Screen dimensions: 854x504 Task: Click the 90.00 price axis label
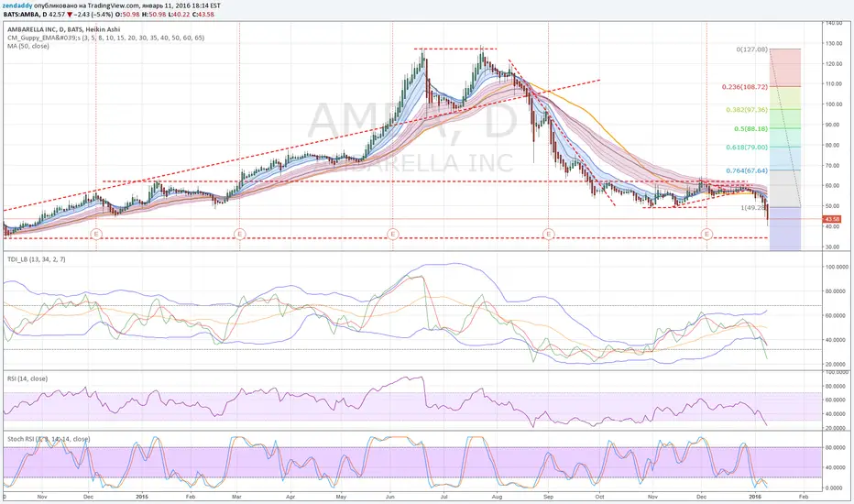834,125
